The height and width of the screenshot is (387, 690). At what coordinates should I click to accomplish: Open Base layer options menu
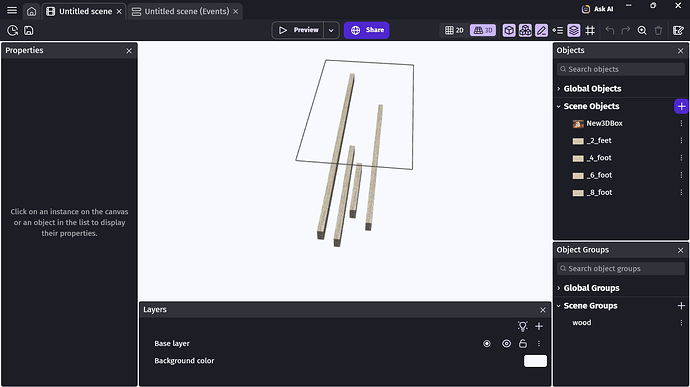(539, 343)
